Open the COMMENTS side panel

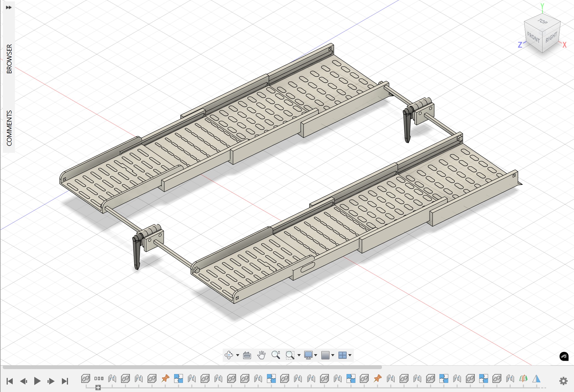9,128
